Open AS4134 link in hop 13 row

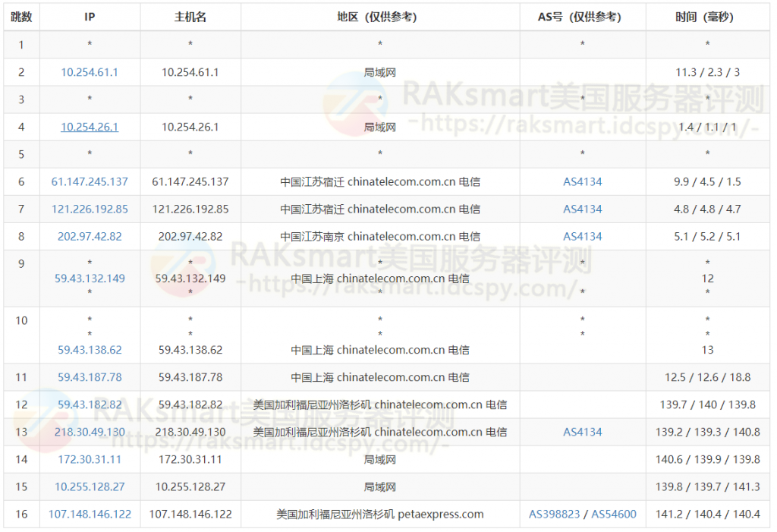pyautogui.click(x=582, y=433)
